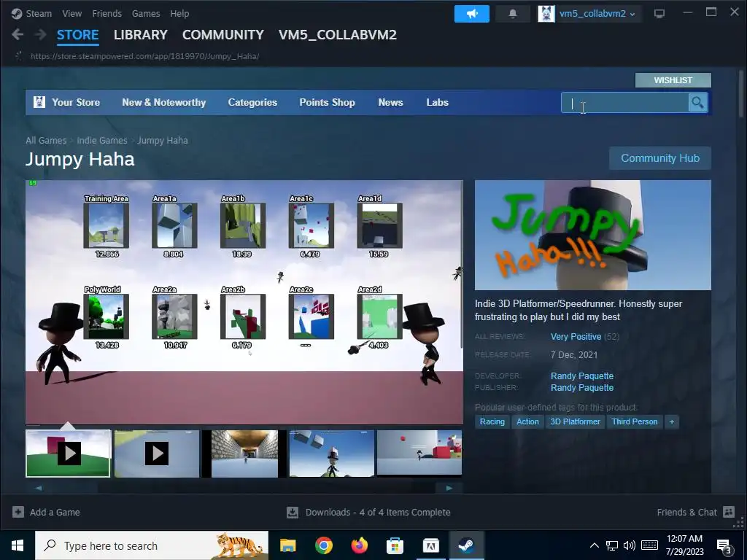
Task: Open the notifications bell icon
Action: click(x=513, y=14)
